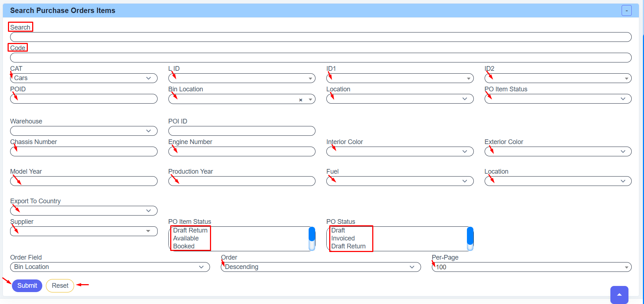
Task: Click the POID input field
Action: tap(84, 99)
